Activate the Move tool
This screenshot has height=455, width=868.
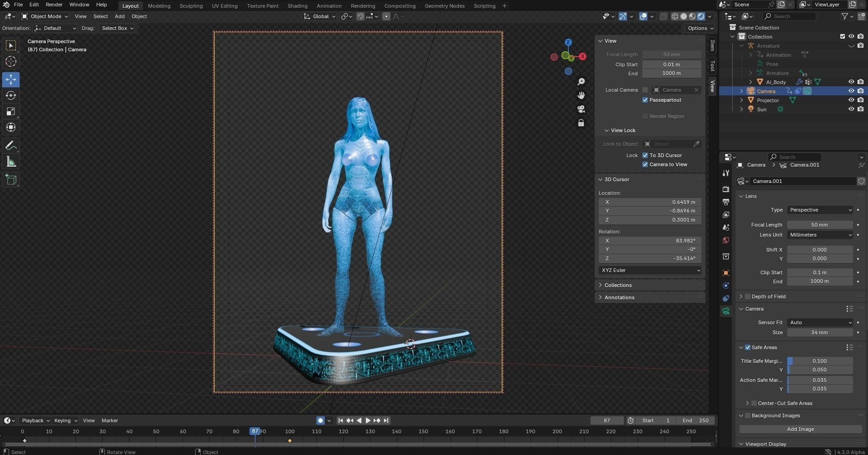point(11,79)
